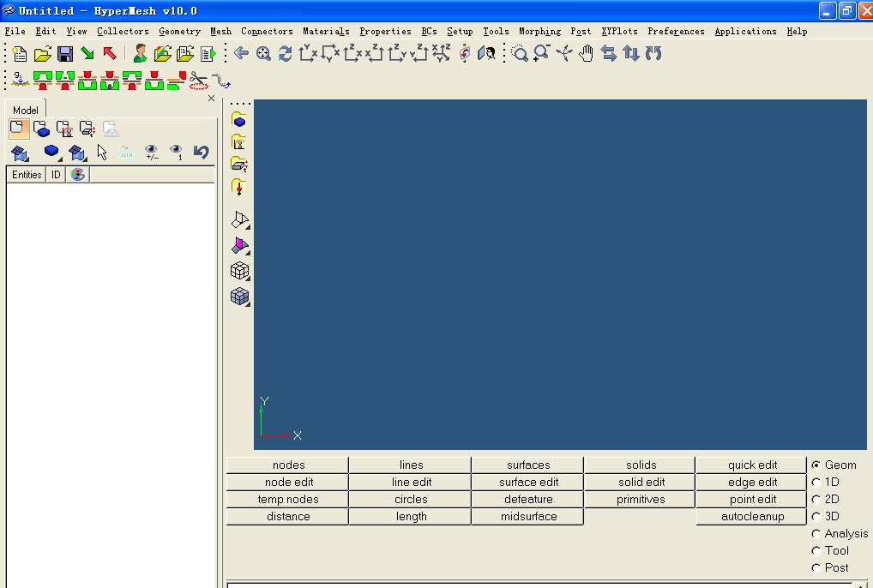873x588 pixels.
Task: Click the green import arrow icon
Action: (87, 54)
